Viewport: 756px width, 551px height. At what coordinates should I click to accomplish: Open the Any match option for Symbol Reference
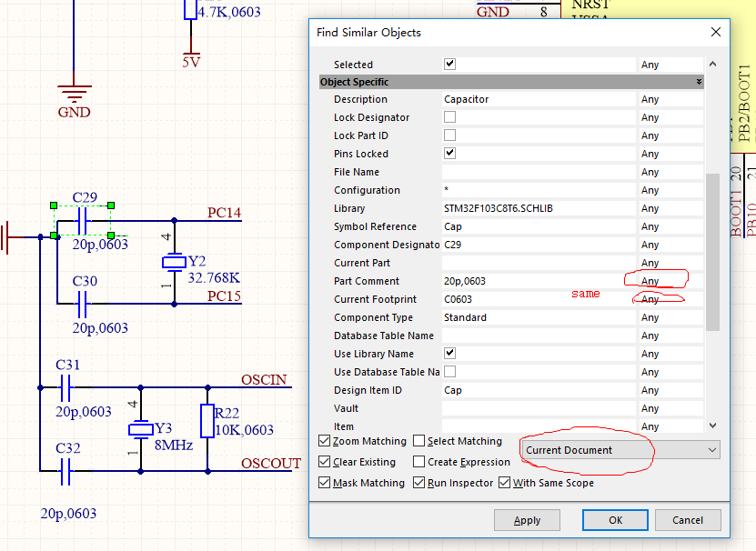pos(671,226)
